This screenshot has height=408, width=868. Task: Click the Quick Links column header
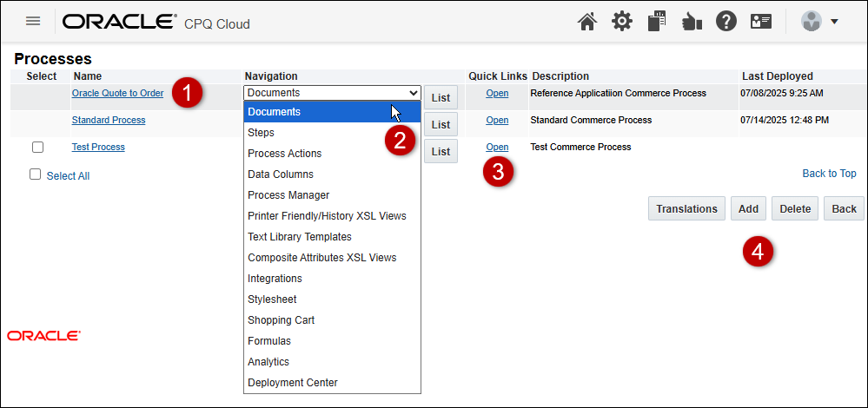(498, 76)
